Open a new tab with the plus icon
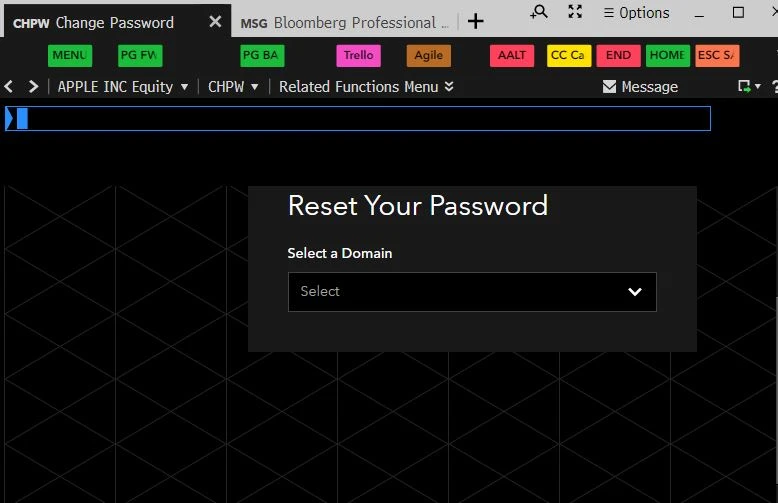This screenshot has width=778, height=503. [x=476, y=21]
